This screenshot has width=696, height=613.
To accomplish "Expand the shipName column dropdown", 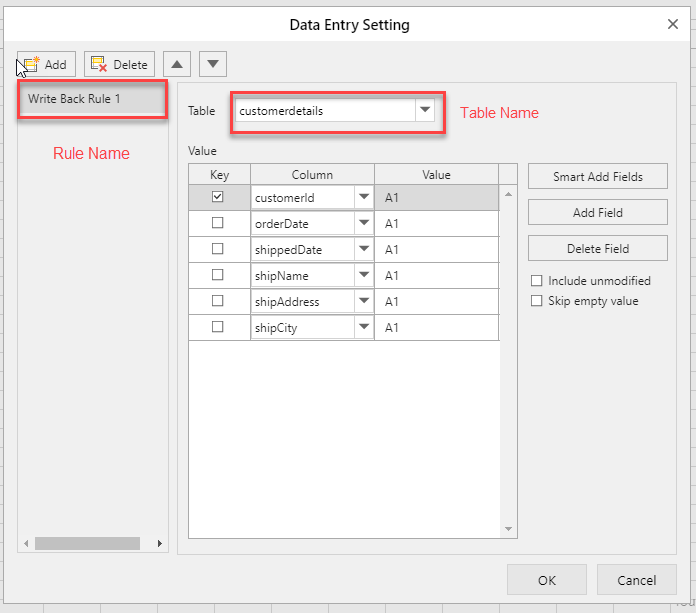I will point(364,276).
